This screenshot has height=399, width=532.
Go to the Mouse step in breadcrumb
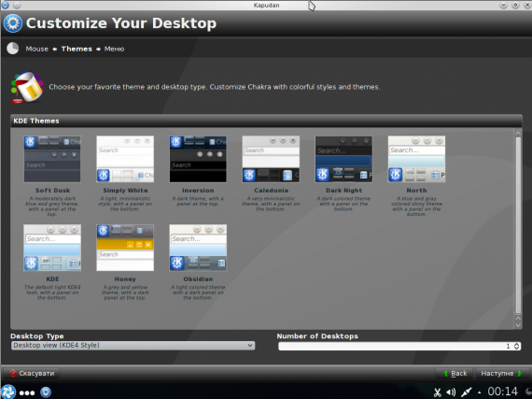37,49
